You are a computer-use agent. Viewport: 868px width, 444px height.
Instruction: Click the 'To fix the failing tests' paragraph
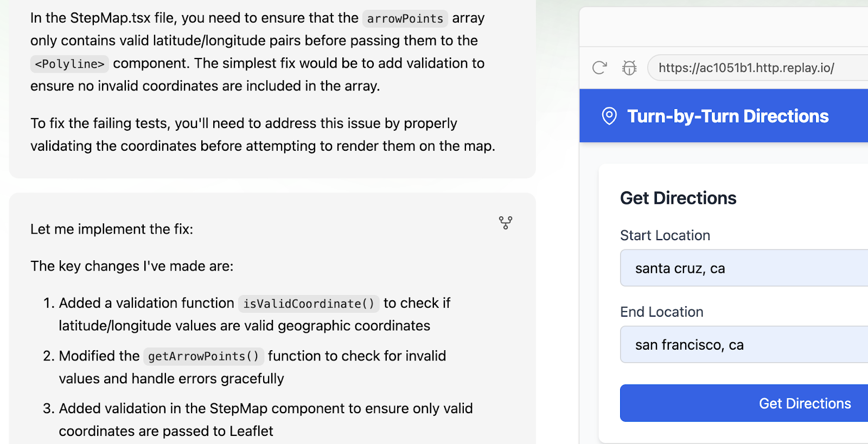263,134
